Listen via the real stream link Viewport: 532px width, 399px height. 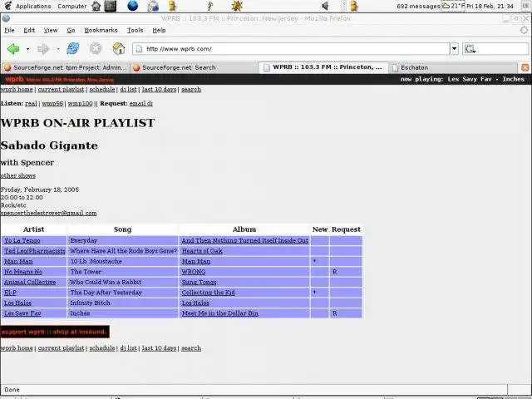click(31, 103)
